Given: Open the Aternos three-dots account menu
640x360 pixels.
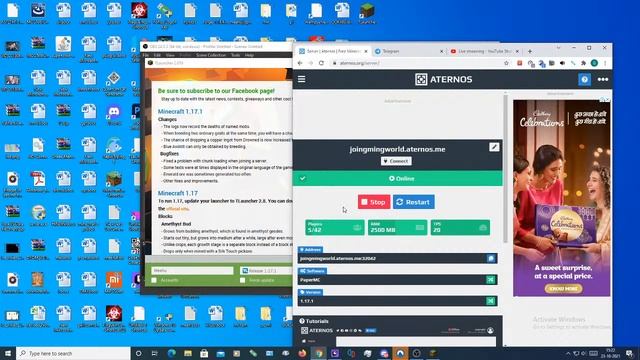Looking at the screenshot, I should 603,79.
